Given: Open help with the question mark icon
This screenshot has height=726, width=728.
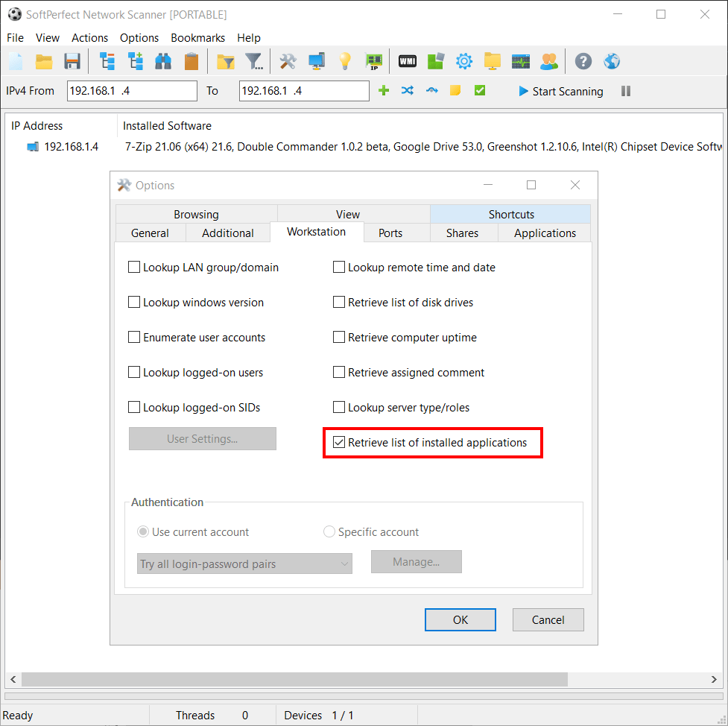Looking at the screenshot, I should coord(583,61).
